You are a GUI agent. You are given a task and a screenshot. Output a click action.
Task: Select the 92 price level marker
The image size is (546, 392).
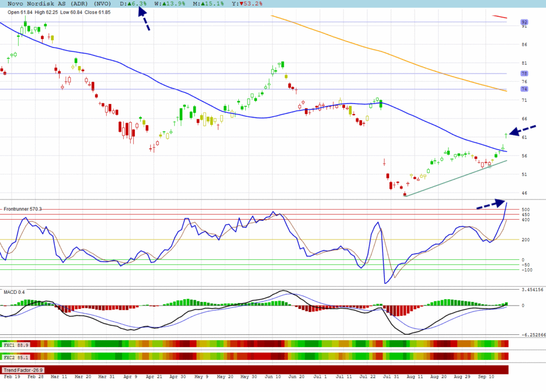[524, 22]
